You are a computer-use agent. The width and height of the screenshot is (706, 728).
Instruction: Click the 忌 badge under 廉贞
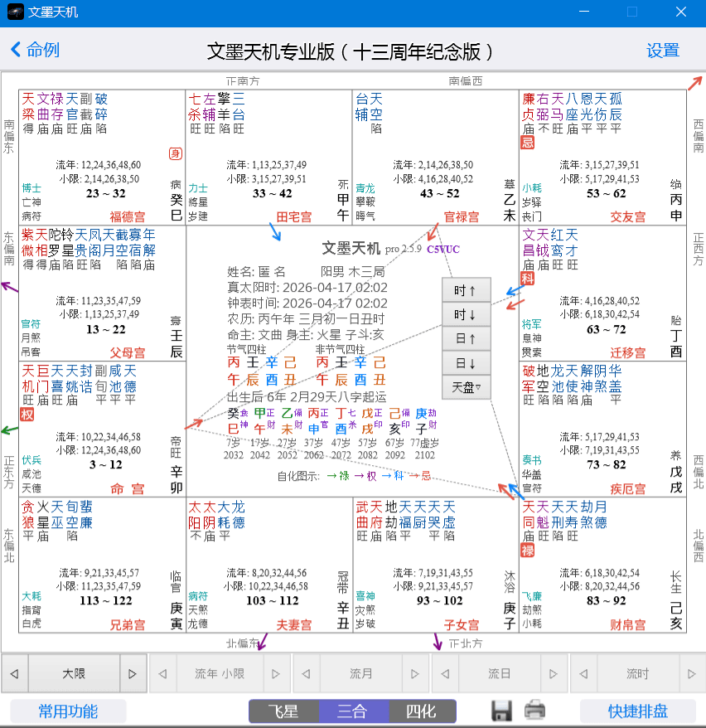(527, 142)
